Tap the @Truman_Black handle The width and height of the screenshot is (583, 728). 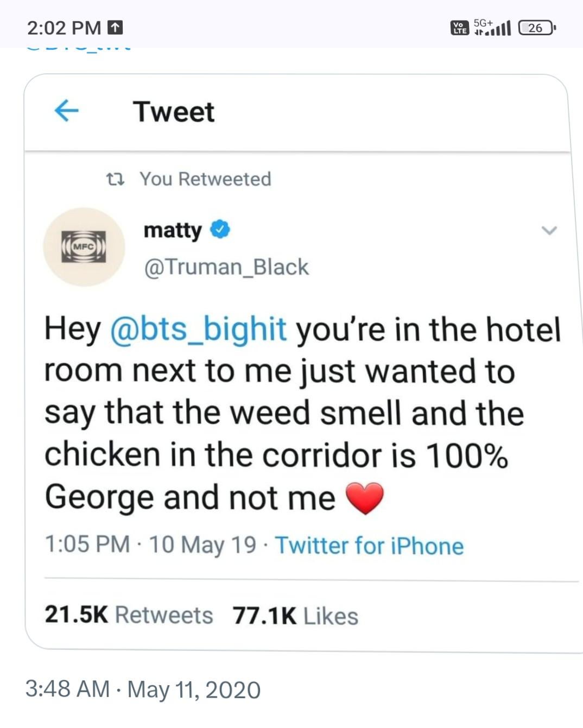(x=226, y=267)
